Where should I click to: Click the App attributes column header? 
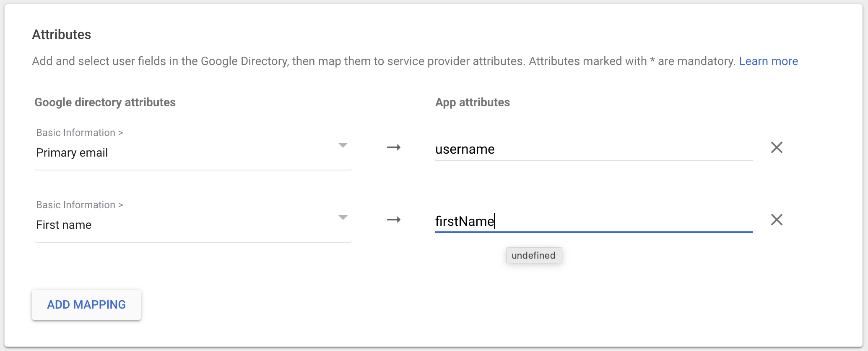coord(472,102)
